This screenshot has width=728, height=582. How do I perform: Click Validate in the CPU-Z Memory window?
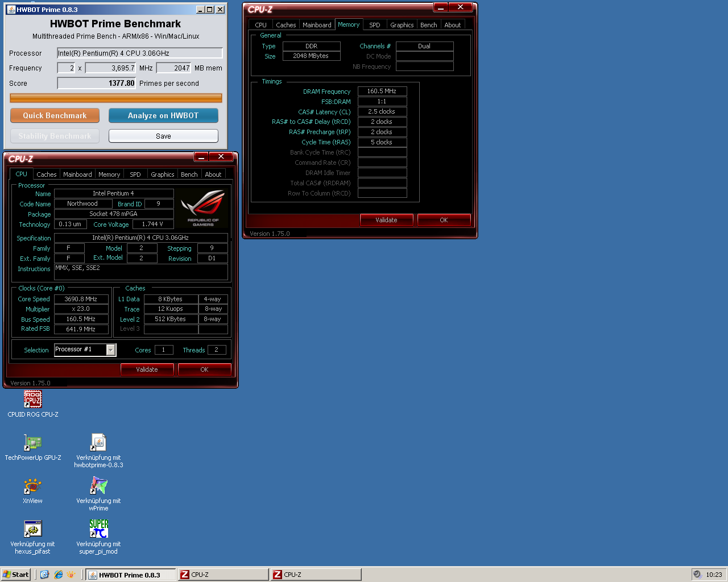pyautogui.click(x=386, y=220)
